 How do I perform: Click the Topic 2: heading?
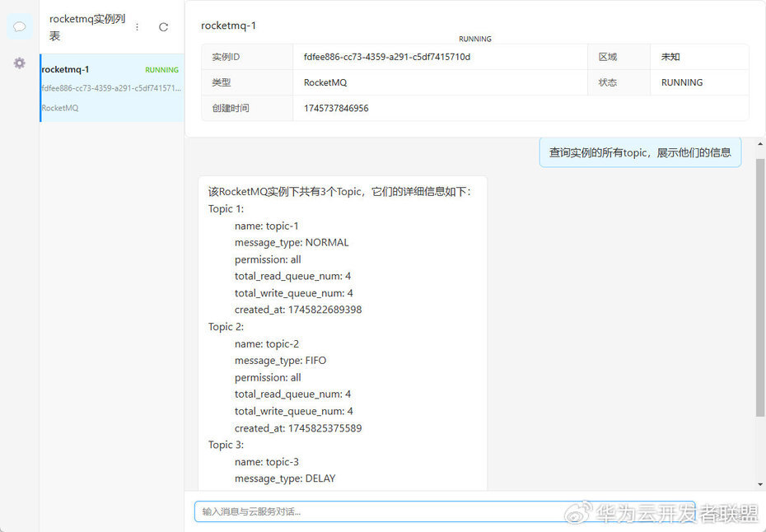tap(226, 326)
